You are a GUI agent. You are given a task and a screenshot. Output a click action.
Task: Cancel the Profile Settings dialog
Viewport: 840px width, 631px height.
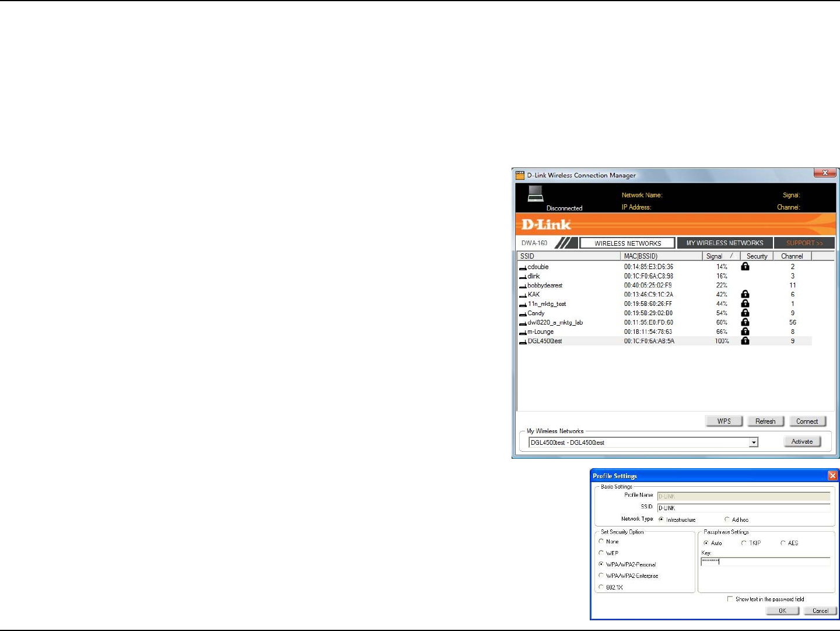click(820, 611)
